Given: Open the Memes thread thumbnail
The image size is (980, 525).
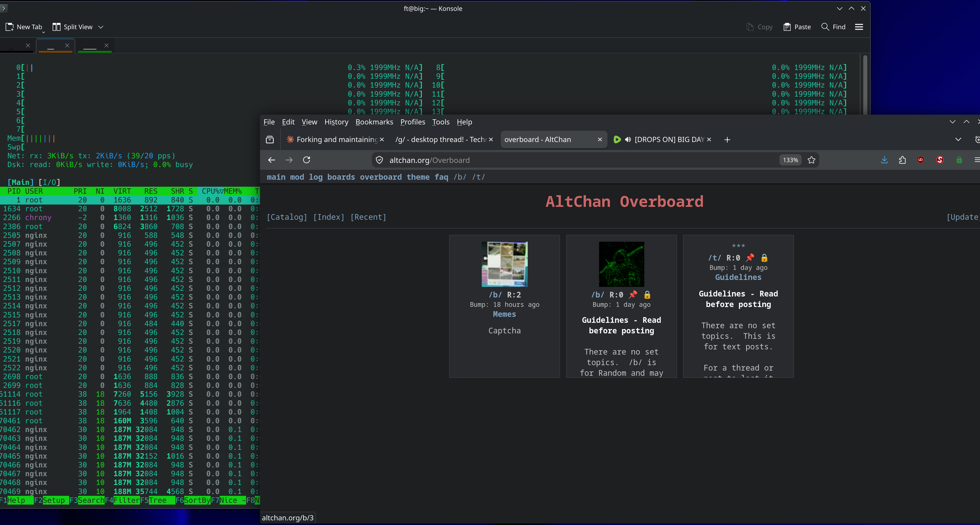Looking at the screenshot, I should pyautogui.click(x=504, y=264).
